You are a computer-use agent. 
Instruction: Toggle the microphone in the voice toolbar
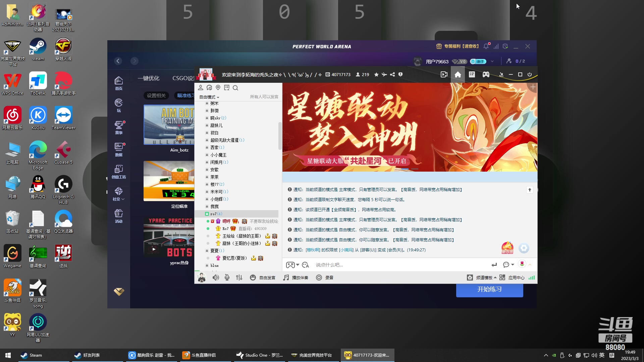227,278
